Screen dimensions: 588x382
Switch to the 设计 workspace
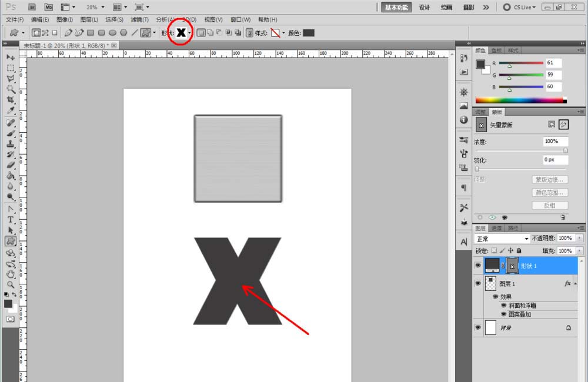click(424, 7)
